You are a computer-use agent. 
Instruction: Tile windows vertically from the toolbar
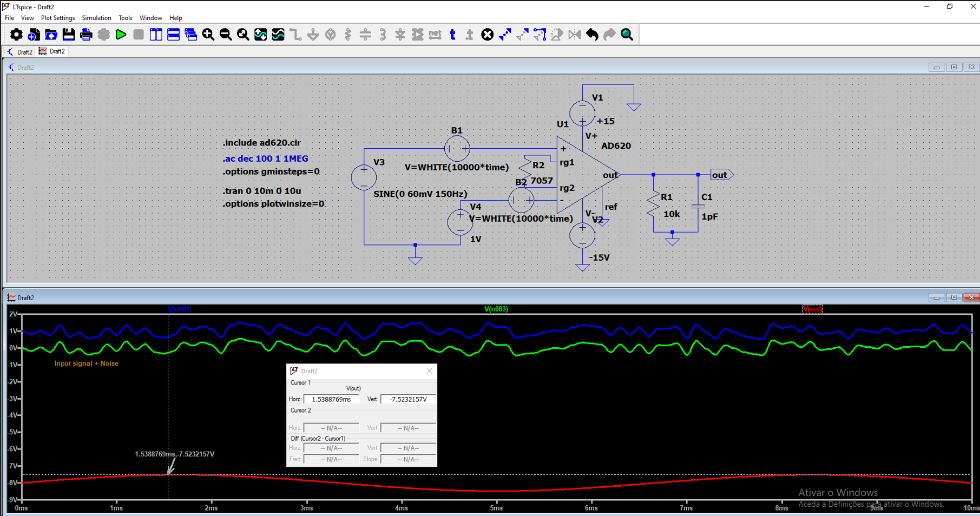(x=156, y=35)
